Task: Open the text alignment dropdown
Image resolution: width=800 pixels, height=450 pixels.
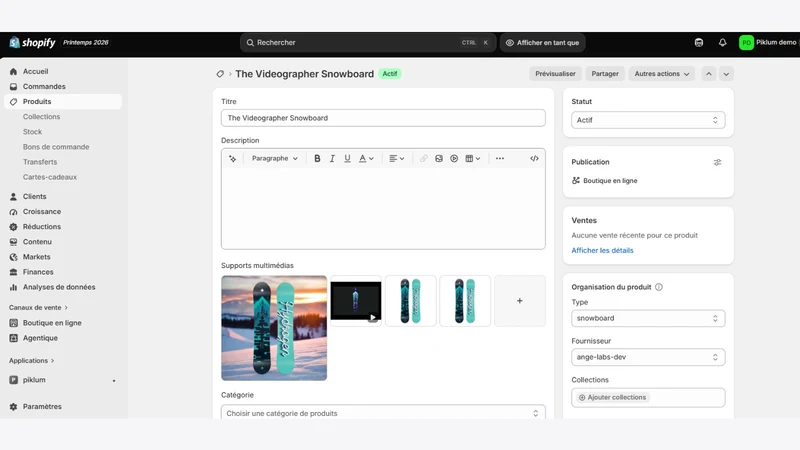Action: pos(396,159)
